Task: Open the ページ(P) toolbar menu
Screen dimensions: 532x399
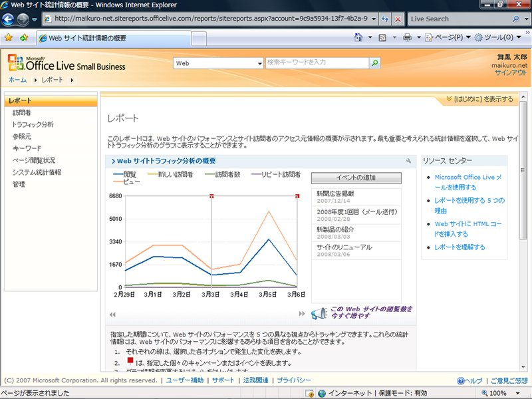Action: point(448,37)
